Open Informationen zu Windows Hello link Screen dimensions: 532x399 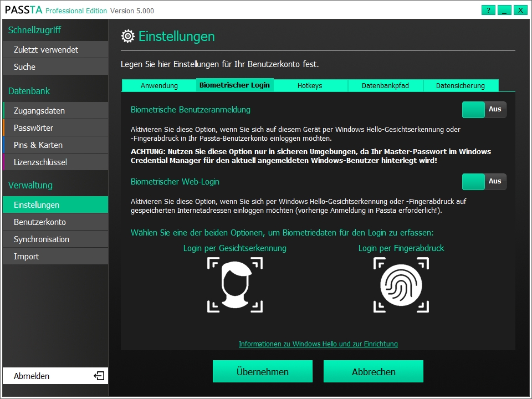pyautogui.click(x=318, y=344)
